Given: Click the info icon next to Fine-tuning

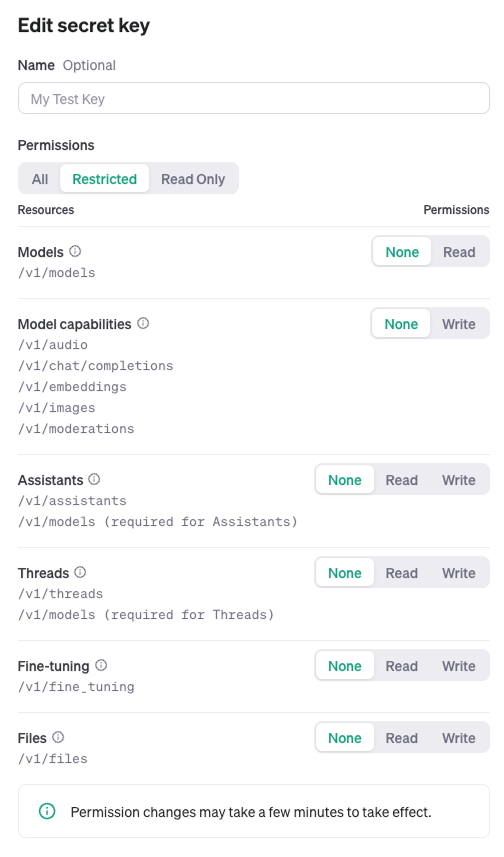Looking at the screenshot, I should click(x=101, y=665).
